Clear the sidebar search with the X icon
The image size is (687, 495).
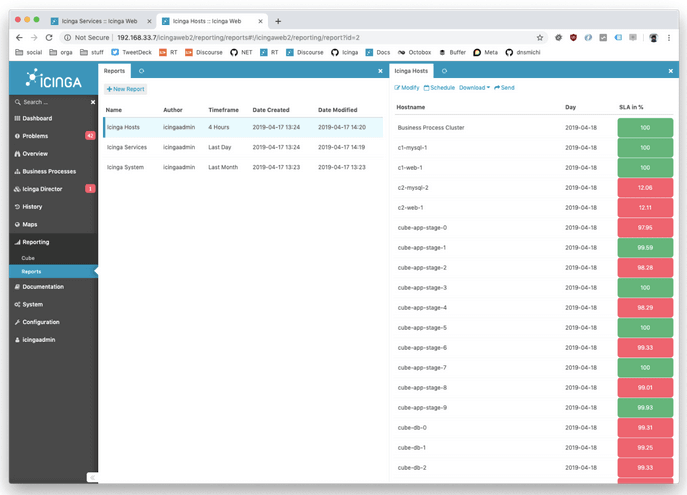tap(93, 102)
